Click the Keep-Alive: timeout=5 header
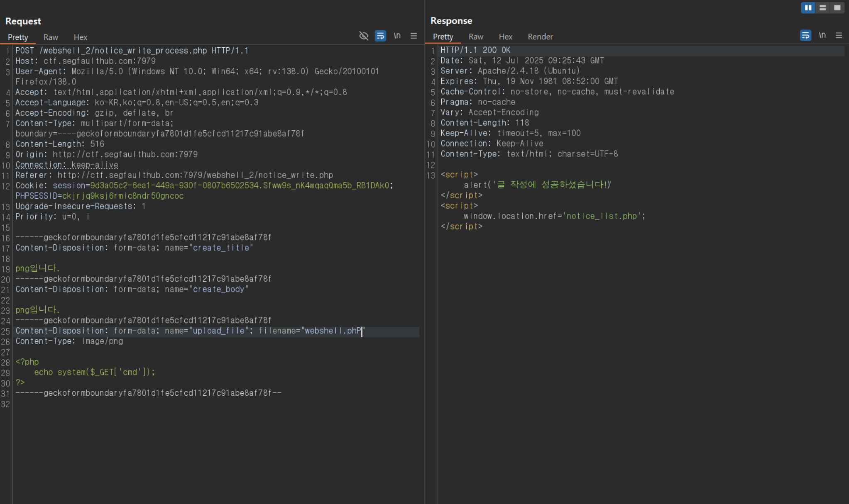 [x=511, y=133]
